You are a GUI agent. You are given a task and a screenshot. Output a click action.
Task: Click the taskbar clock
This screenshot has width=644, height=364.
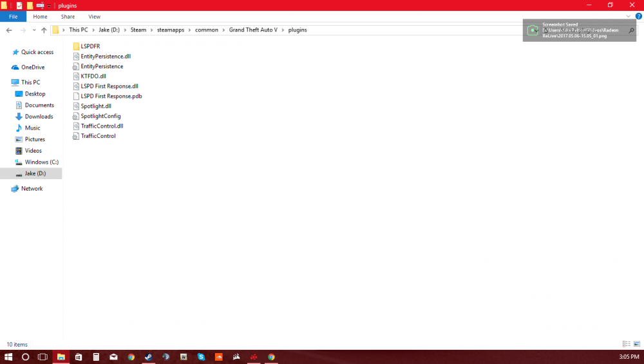629,357
